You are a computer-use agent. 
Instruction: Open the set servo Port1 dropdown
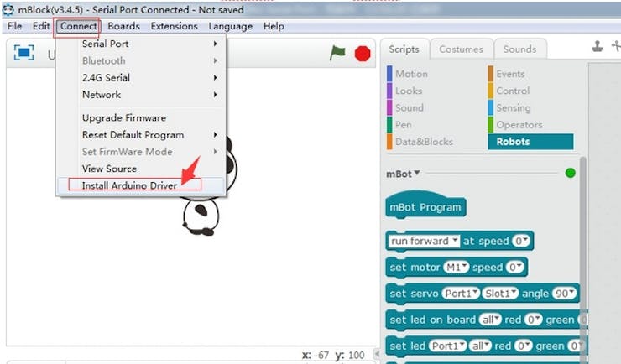coord(461,294)
